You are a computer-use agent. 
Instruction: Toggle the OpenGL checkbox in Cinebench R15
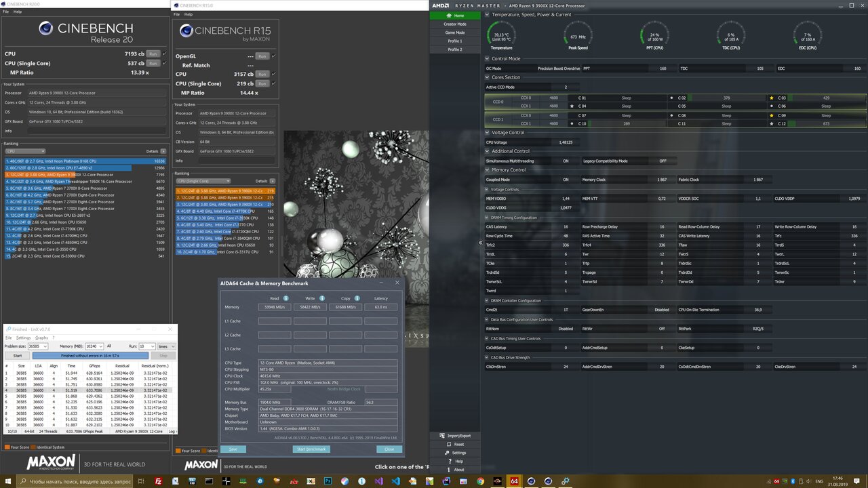pos(273,56)
